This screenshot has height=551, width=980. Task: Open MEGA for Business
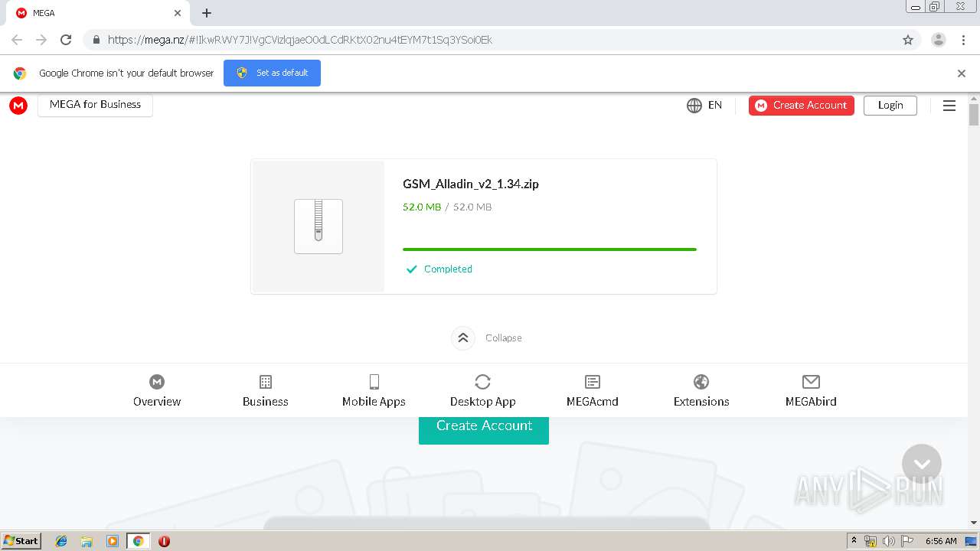click(95, 105)
